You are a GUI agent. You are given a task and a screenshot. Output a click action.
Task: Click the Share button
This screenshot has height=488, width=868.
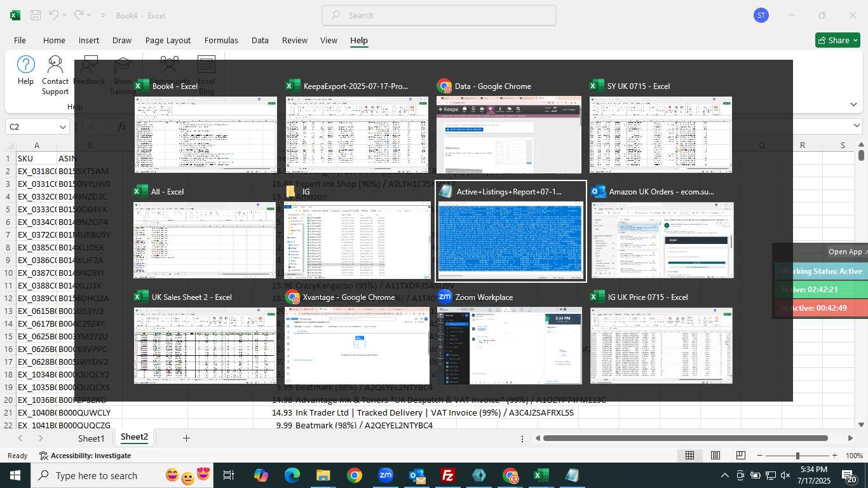(837, 40)
